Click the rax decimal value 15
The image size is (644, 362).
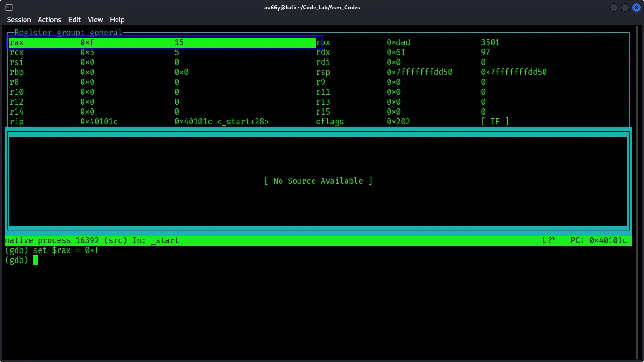(179, 42)
